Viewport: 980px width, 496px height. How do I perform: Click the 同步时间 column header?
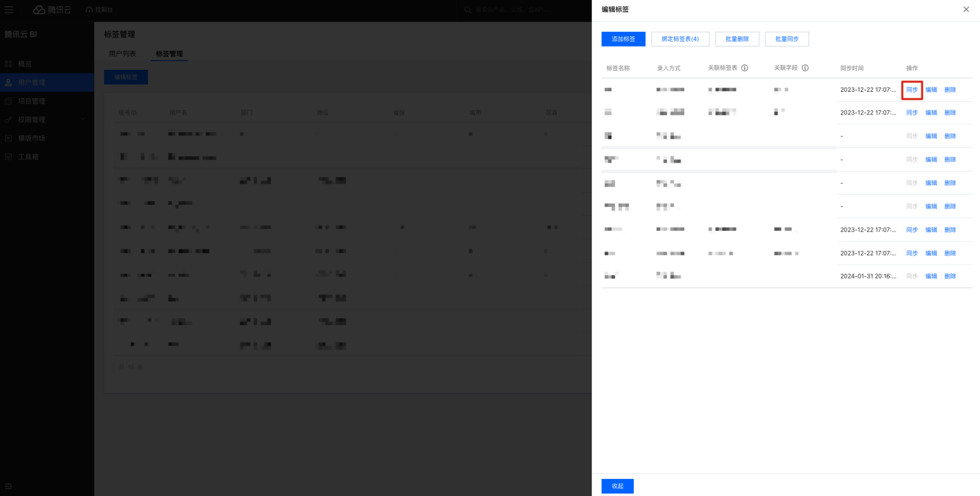click(852, 68)
